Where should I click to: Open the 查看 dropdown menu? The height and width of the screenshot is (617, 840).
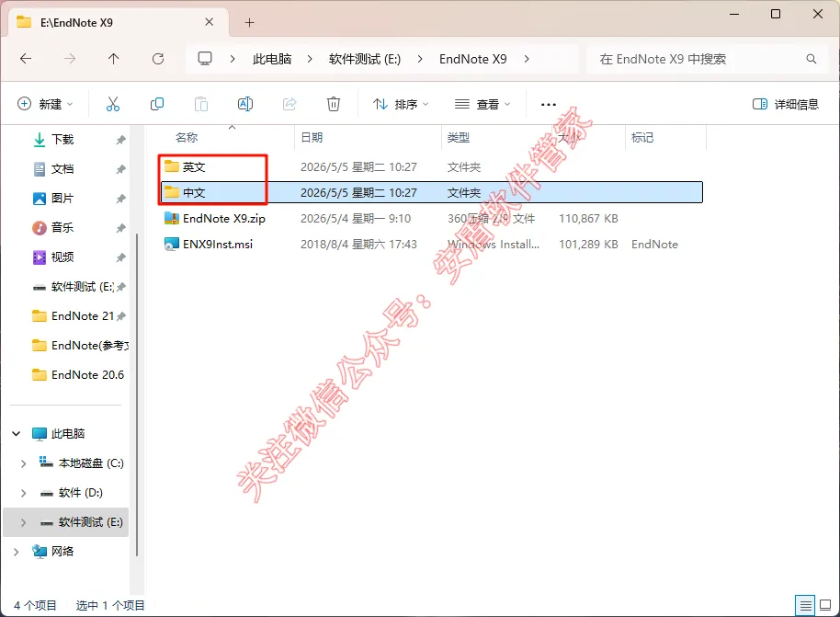coord(482,104)
